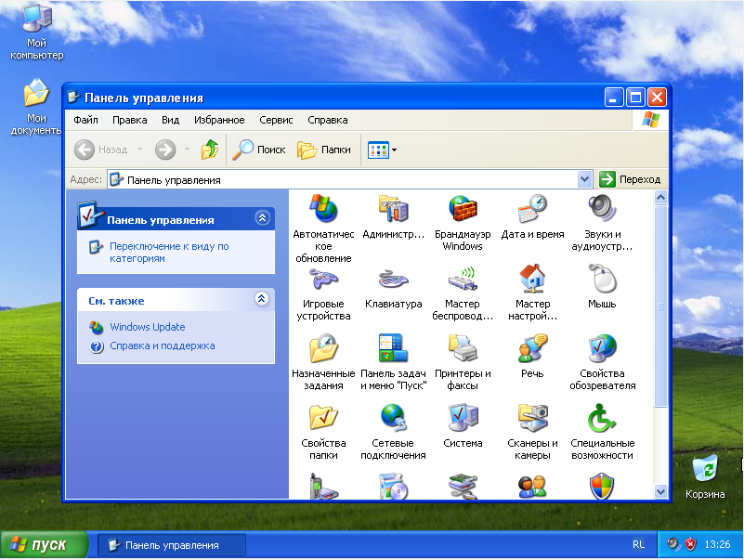Open the Дата и время icon
The width and height of the screenshot is (744, 560).
tap(532, 209)
